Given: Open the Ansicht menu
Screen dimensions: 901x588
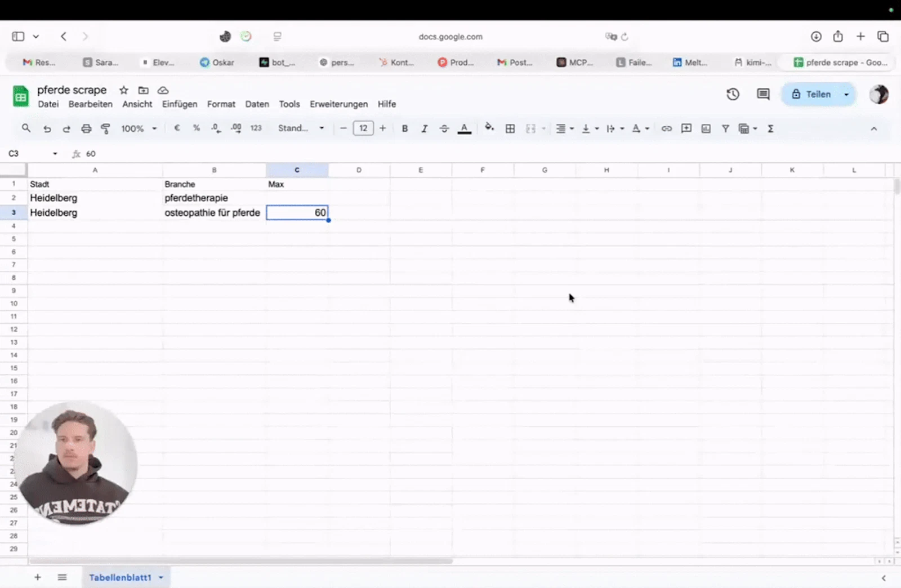Looking at the screenshot, I should tap(137, 104).
